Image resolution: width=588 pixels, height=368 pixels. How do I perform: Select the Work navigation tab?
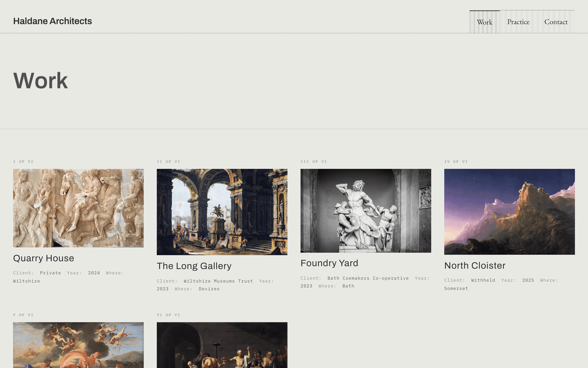pyautogui.click(x=484, y=22)
